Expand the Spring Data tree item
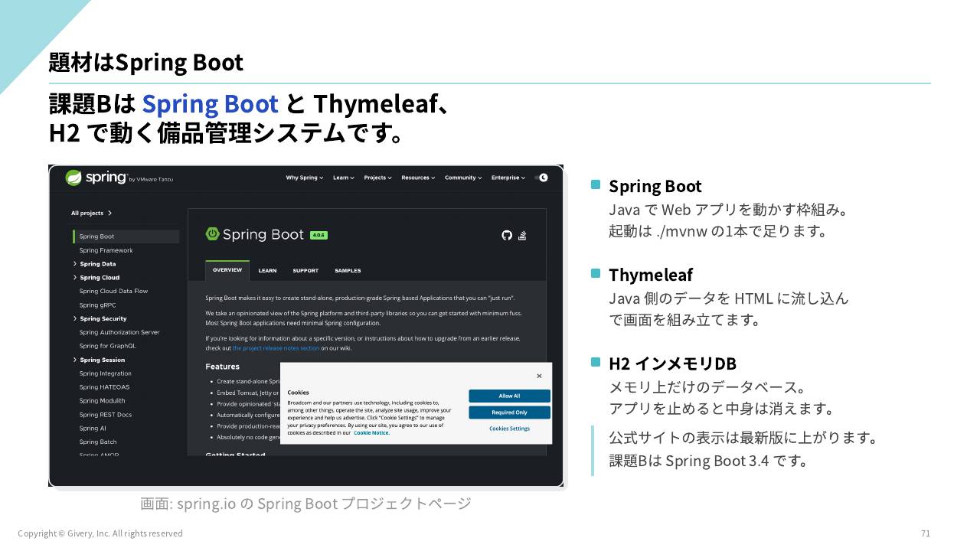The image size is (980, 551). coord(94,264)
